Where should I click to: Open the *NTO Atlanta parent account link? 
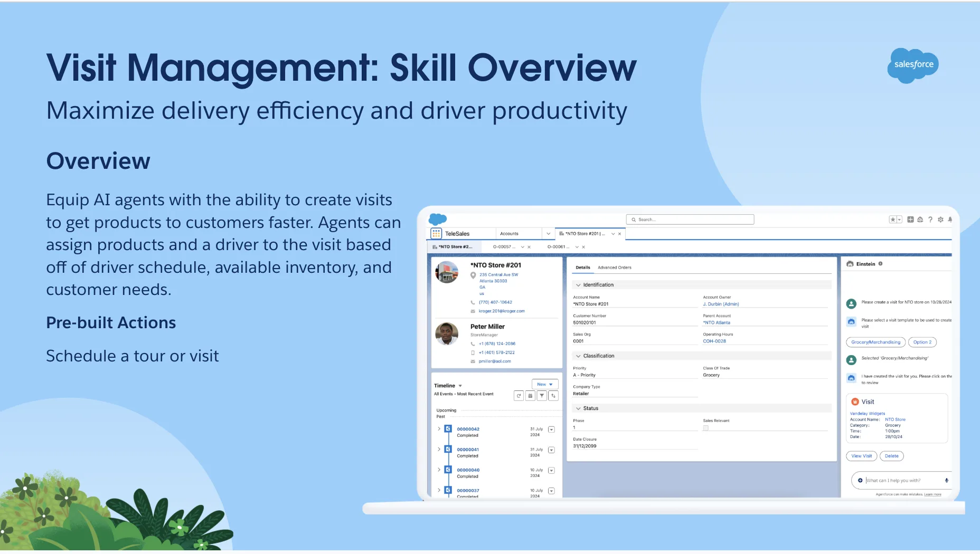coord(717,323)
